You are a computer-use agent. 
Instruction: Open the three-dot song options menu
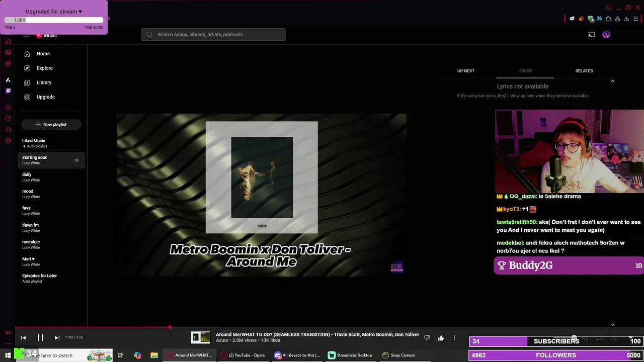(454, 338)
